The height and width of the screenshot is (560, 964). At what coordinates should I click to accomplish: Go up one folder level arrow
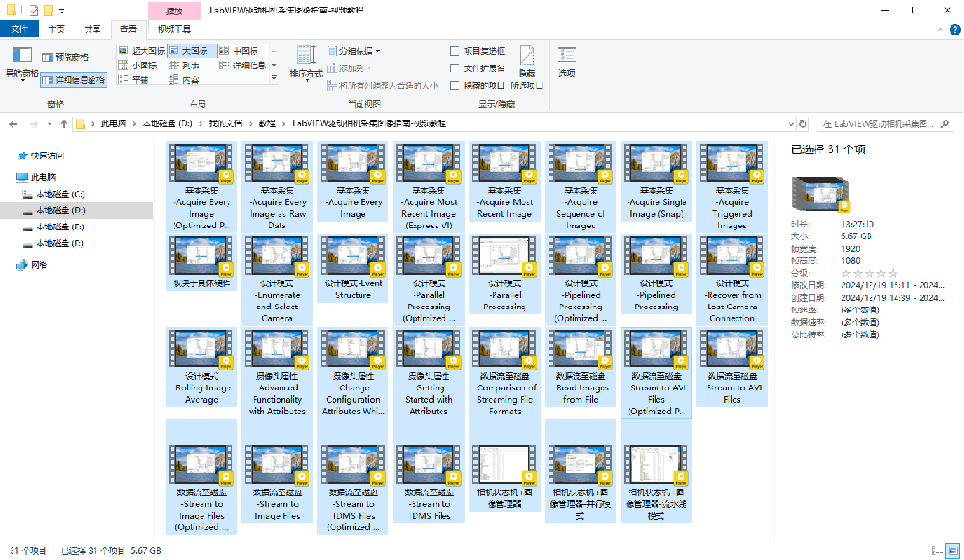tap(64, 124)
